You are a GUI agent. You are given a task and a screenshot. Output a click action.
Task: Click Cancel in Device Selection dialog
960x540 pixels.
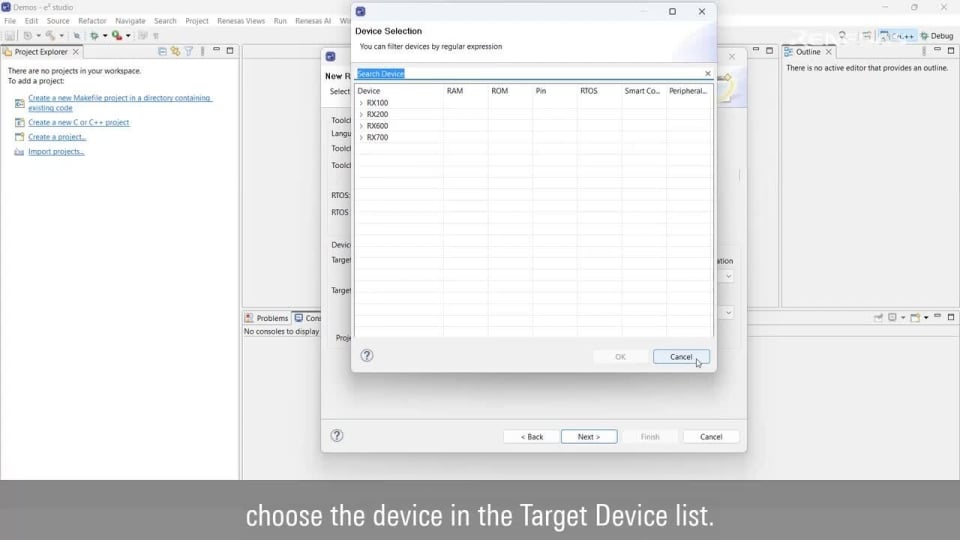(x=681, y=357)
